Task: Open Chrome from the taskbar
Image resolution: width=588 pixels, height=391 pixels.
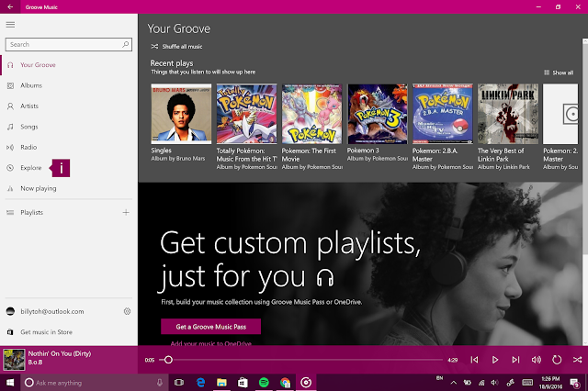Action: (x=285, y=383)
